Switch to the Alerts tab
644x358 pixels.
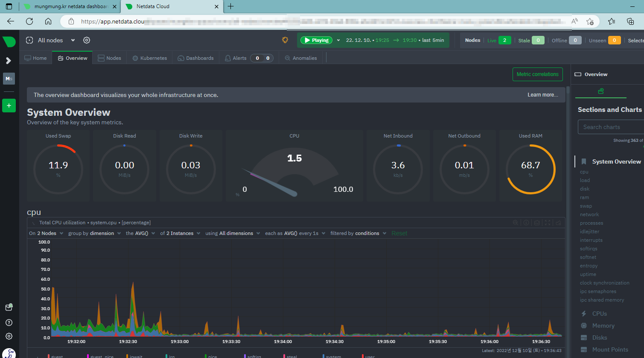click(x=249, y=58)
